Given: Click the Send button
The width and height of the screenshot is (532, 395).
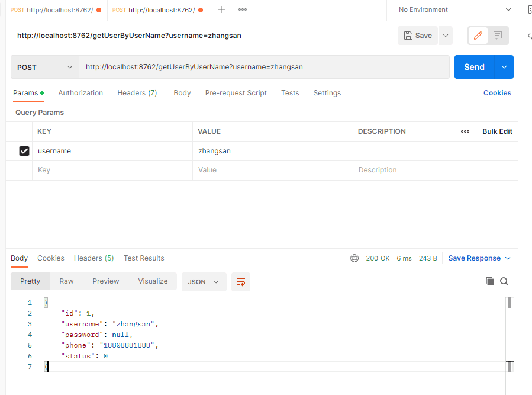Looking at the screenshot, I should point(475,67).
